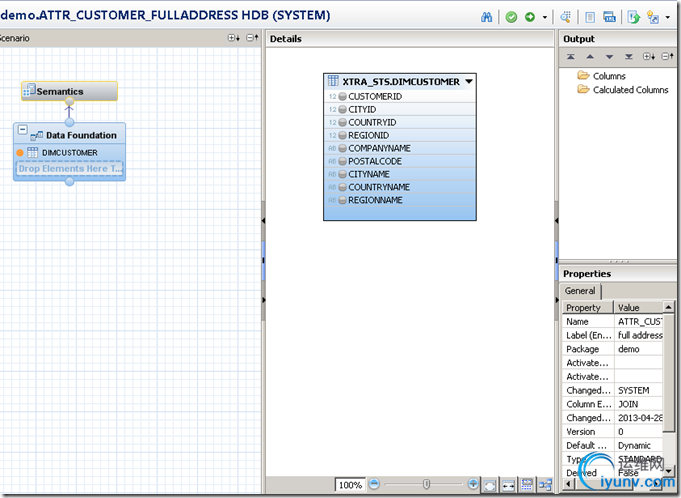Click the zoom-in plus button
The image size is (681, 498).
475,485
